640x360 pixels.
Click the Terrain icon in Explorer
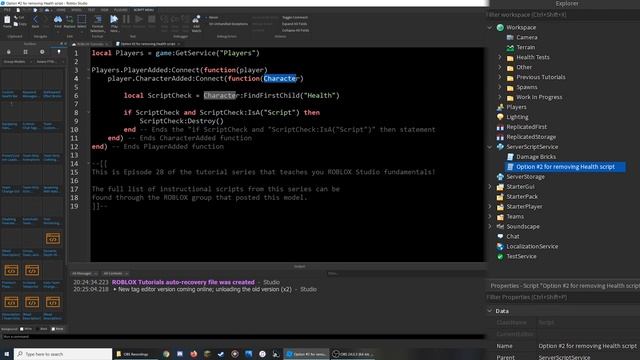click(x=510, y=47)
